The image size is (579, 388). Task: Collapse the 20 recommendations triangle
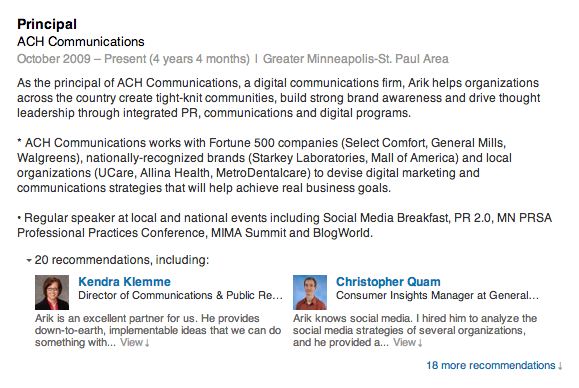tap(29, 261)
